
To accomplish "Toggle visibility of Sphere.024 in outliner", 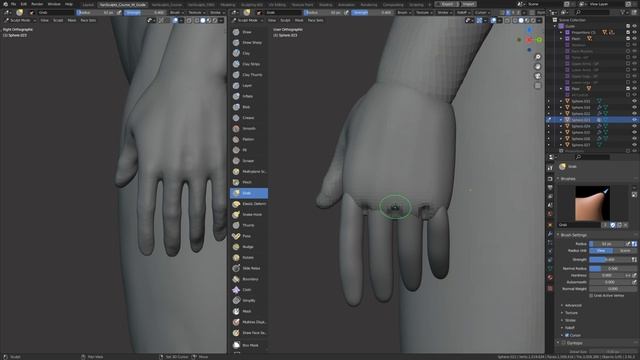I will point(634,126).
